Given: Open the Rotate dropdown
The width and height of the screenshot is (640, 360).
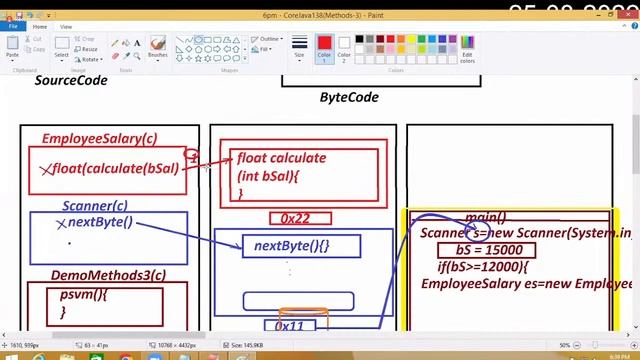Looking at the screenshot, I should [x=89, y=60].
